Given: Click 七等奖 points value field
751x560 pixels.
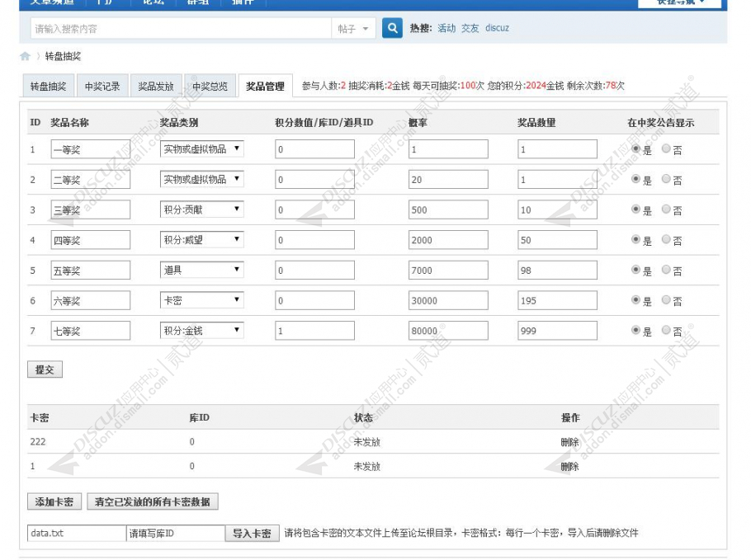Looking at the screenshot, I should 314,331.
